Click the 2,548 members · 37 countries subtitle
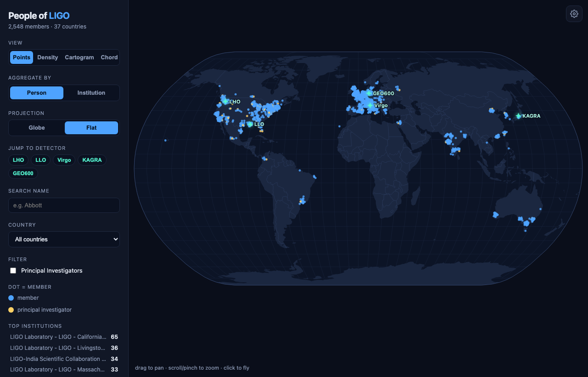This screenshot has width=588, height=377. 47,27
